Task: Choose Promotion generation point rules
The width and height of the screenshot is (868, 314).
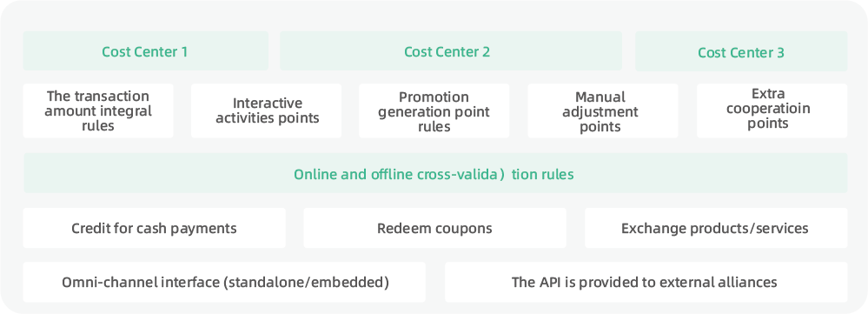Action: pyautogui.click(x=434, y=110)
